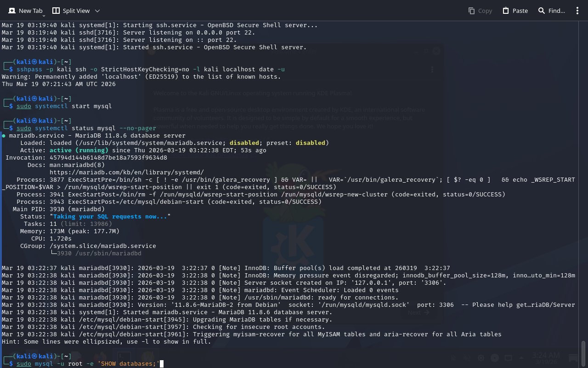Click the mariadb.com systemd docs URL
Screen dimensions: 588x368
coord(126,172)
